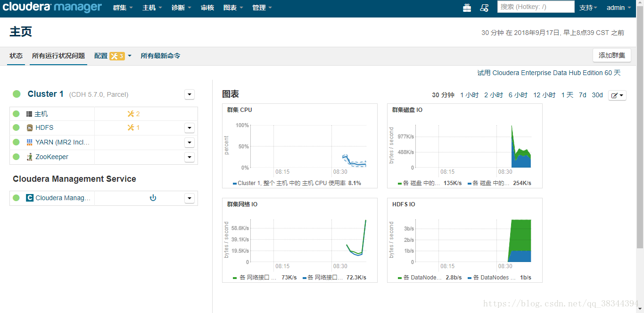
Task: Click the page vertical scrollbar
Action: (x=640, y=127)
